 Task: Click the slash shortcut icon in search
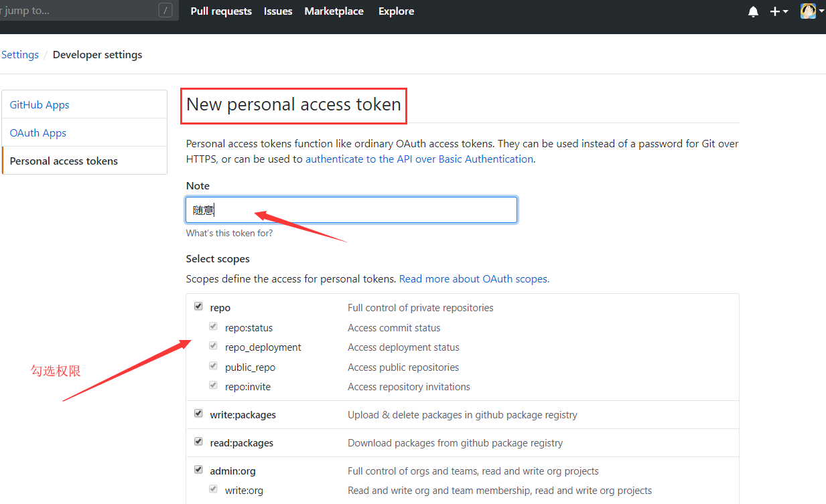coord(165,10)
